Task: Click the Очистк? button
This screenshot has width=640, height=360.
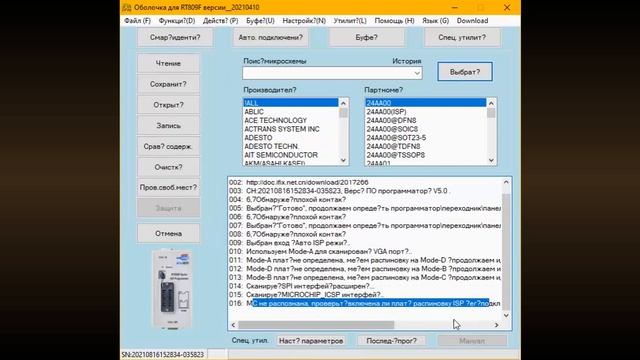Action: (x=168, y=167)
